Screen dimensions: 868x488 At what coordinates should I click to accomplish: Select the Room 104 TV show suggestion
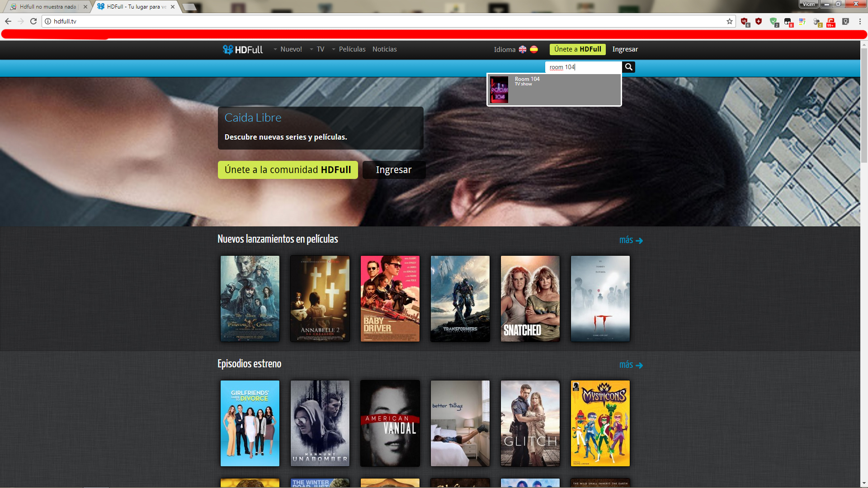(554, 90)
